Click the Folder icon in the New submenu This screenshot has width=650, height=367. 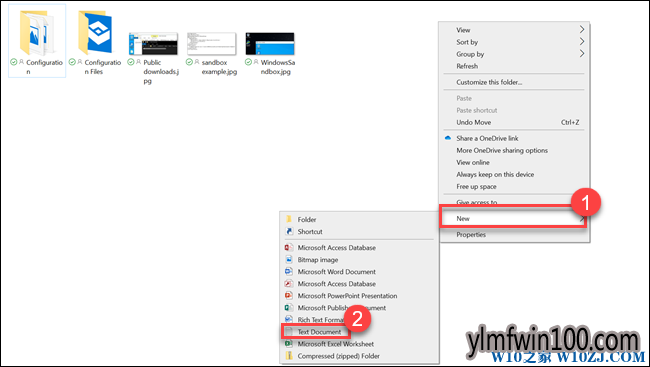(x=289, y=219)
